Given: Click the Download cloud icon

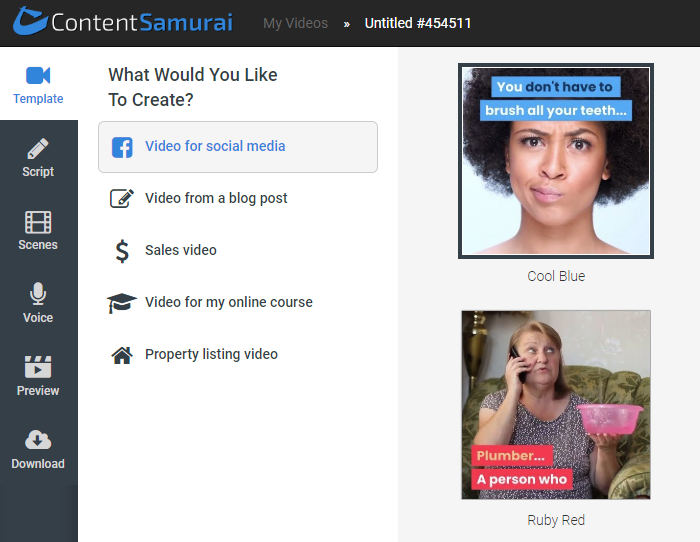Looking at the screenshot, I should pos(38,440).
